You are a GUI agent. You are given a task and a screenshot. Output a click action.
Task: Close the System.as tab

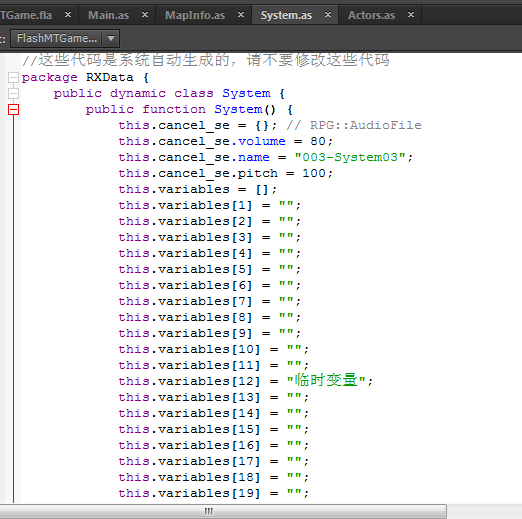328,15
